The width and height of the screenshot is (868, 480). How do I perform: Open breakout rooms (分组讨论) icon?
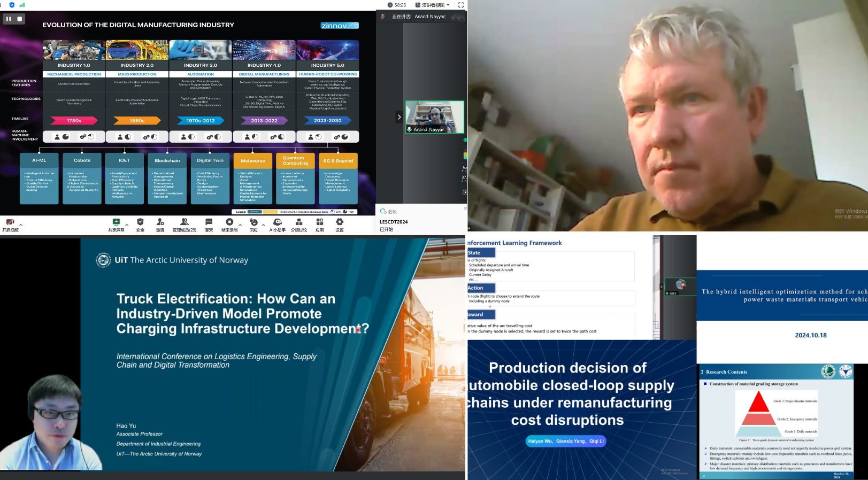click(x=299, y=222)
